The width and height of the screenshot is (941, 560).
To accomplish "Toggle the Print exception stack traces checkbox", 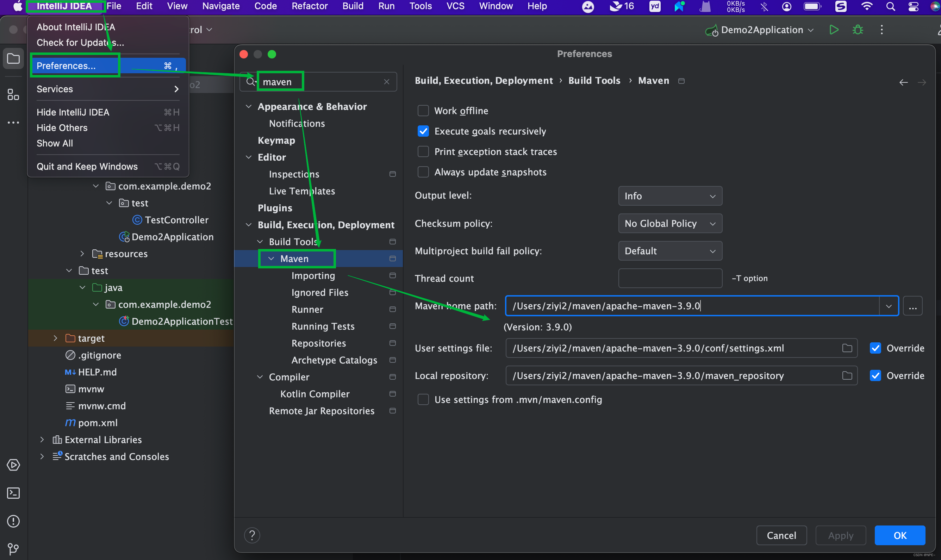I will [423, 152].
